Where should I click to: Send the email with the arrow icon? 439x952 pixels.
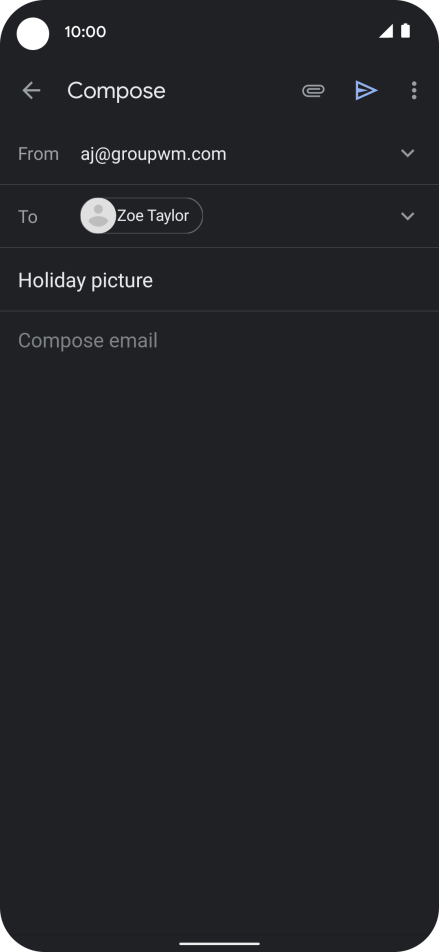click(366, 90)
